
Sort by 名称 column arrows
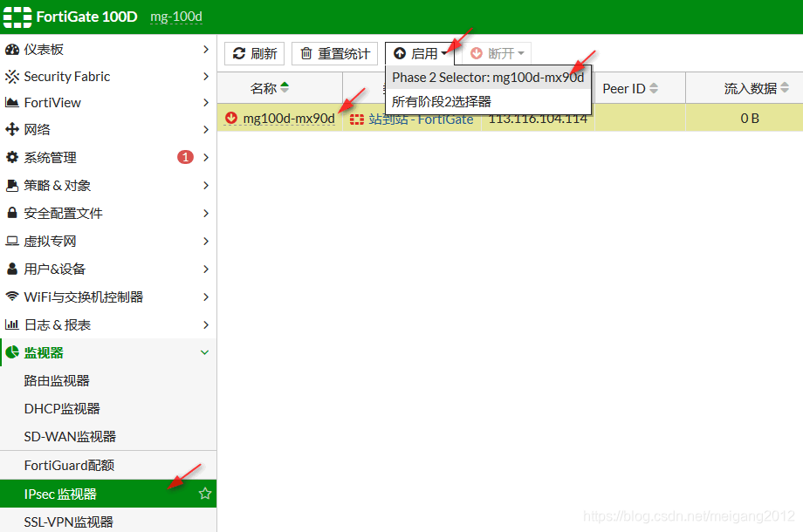(x=285, y=87)
